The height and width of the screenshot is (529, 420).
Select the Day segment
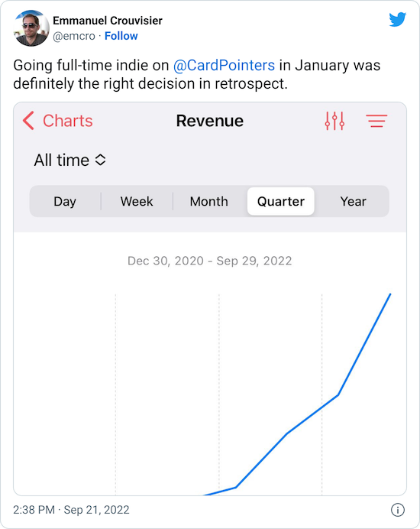65,201
